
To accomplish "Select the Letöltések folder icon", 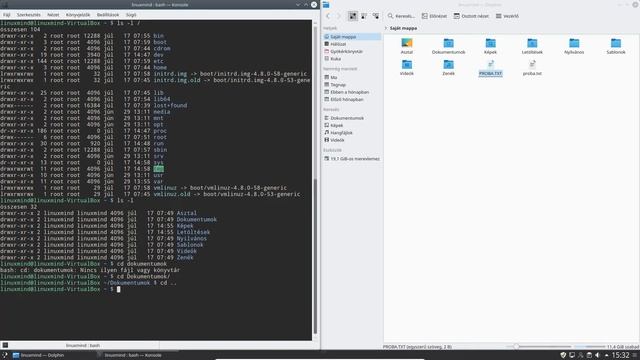I will tap(532, 43).
